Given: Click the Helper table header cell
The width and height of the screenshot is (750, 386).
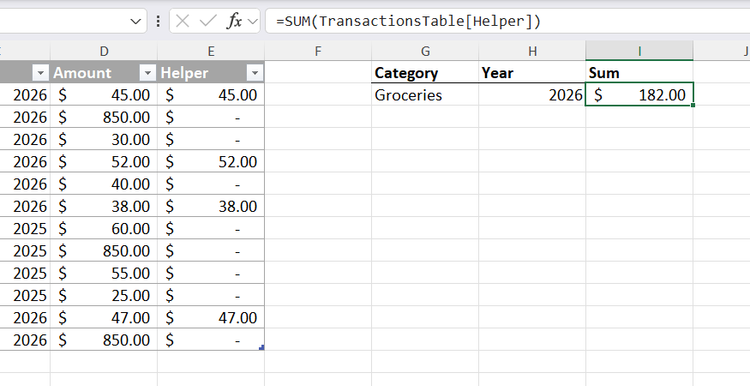Looking at the screenshot, I should [211, 73].
